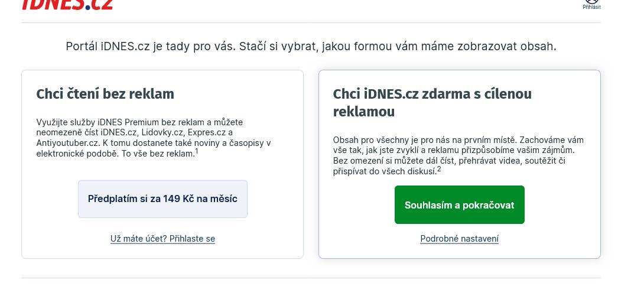Click footnote 2 after 'všech diskusí'
Screen dimensions: 644x296
439,169
